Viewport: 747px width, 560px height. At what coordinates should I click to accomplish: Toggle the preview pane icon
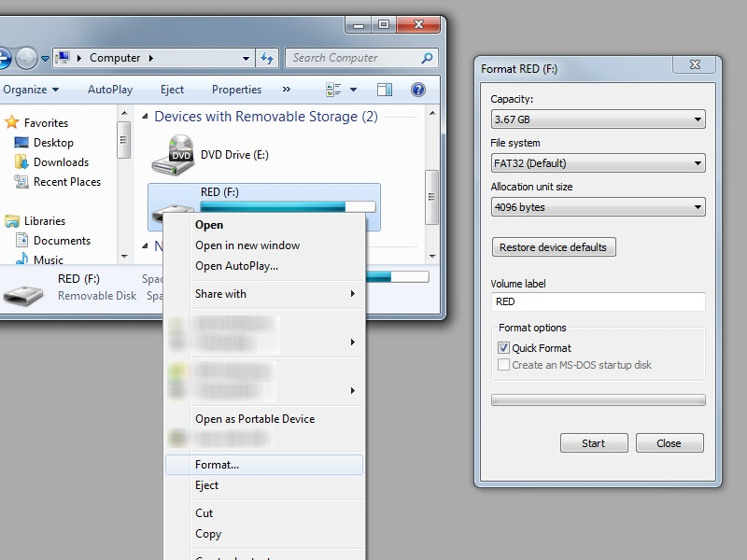point(385,90)
